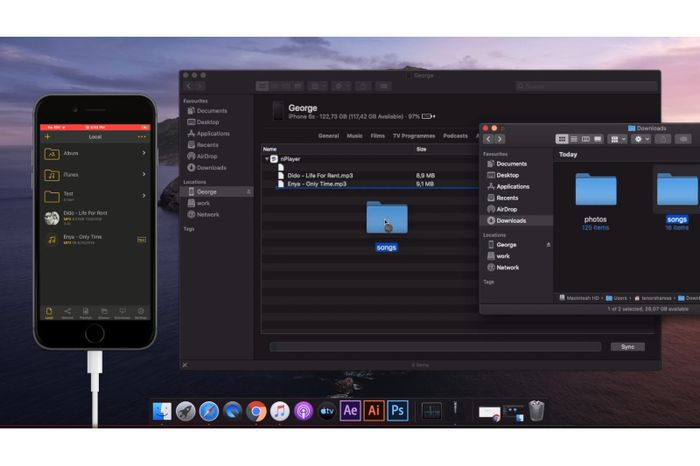Eject George in the Downloads sidebar
Viewport: 700px width, 466px height.
pyautogui.click(x=548, y=245)
